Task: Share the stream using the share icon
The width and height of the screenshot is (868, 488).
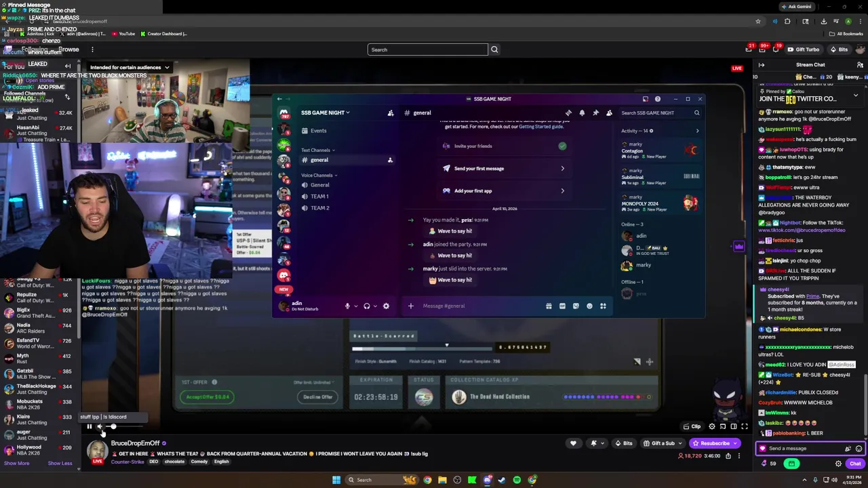Action: click(x=728, y=456)
